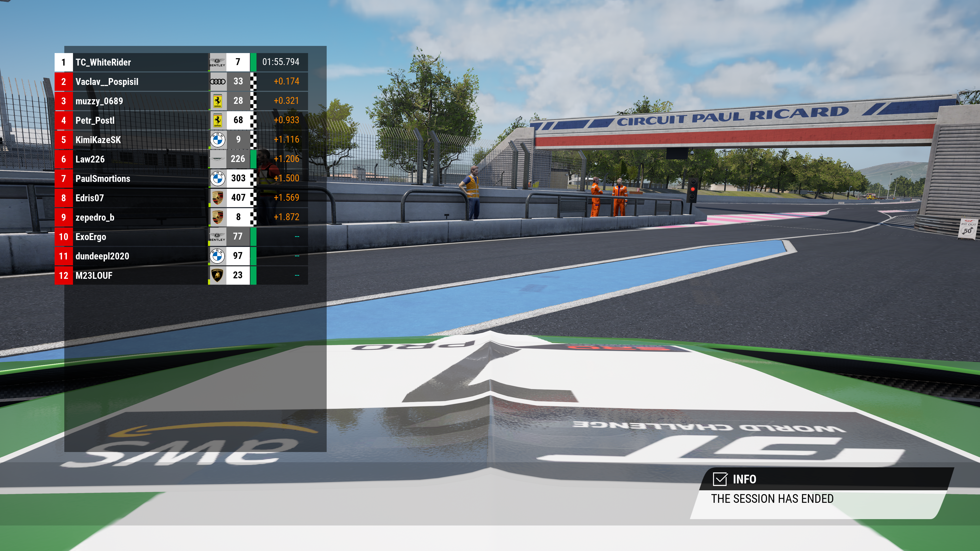Click the best lap time 01:55.794
Screen dimensions: 980x551
click(281, 62)
